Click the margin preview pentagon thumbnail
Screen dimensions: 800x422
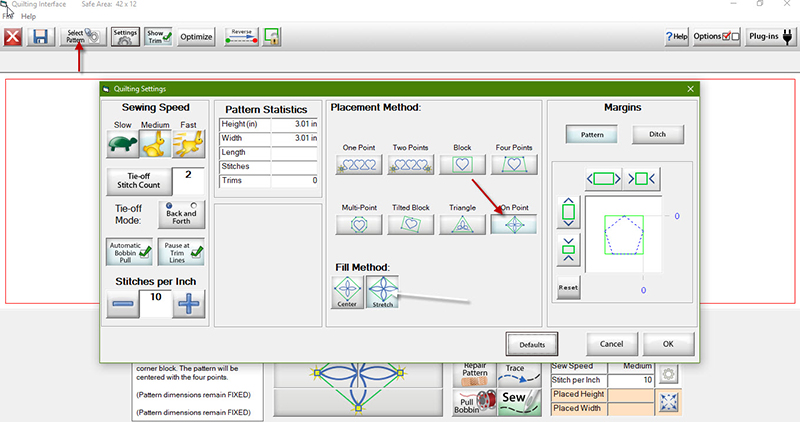[x=624, y=235]
